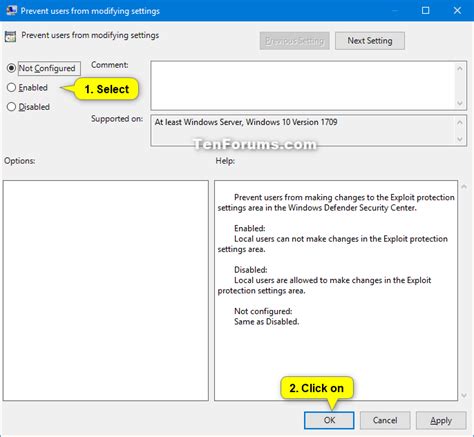The image size is (474, 437).
Task: Click the title bar window icon
Action: pyautogui.click(x=11, y=10)
